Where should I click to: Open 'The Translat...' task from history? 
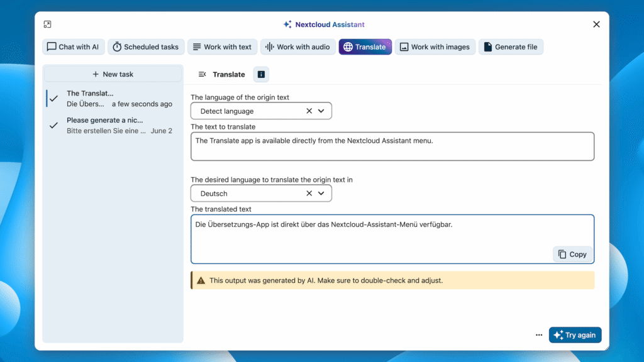113,99
